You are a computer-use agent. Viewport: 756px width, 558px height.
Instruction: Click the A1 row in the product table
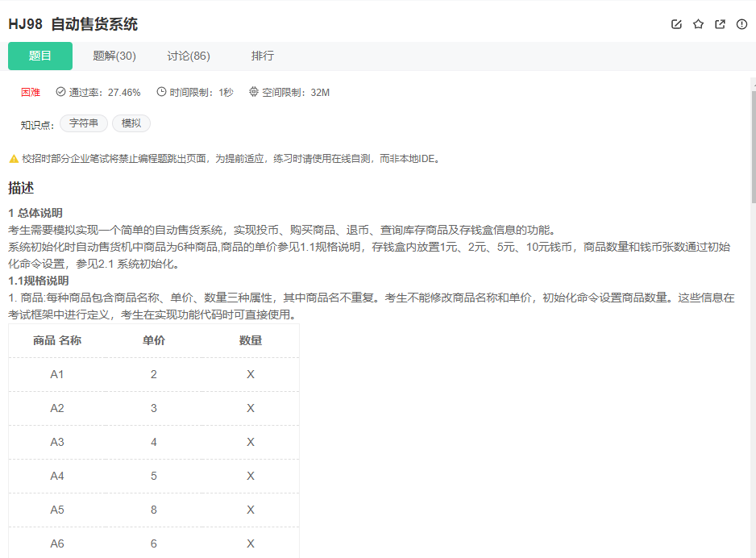click(x=153, y=374)
